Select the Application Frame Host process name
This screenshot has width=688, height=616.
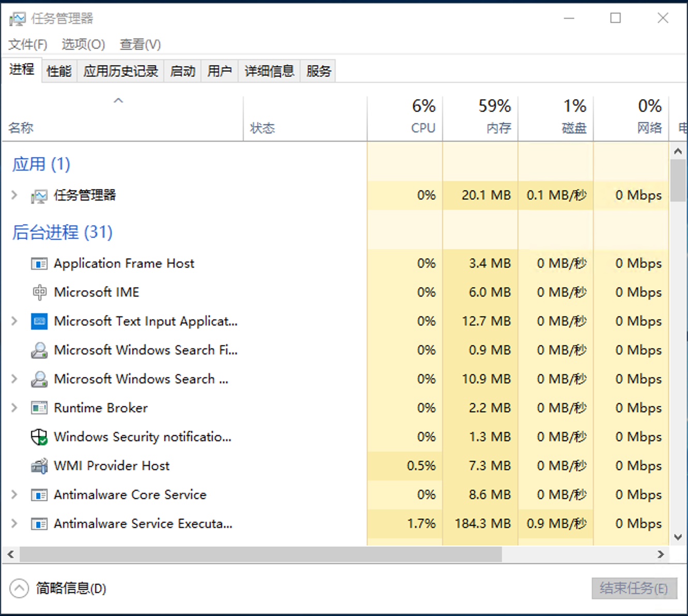click(124, 264)
